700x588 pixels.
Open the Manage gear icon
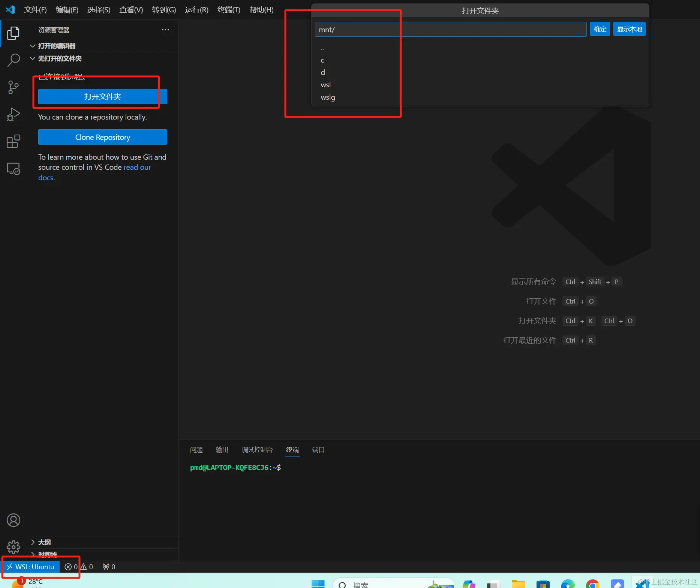click(x=13, y=547)
